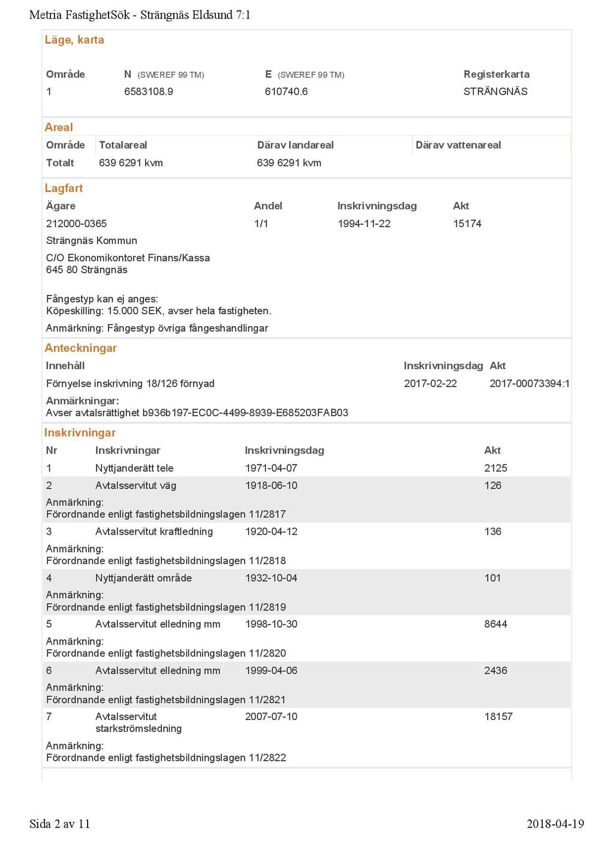The height and width of the screenshot is (868, 614).
Task: Select the Areal section heading
Action: click(x=59, y=127)
